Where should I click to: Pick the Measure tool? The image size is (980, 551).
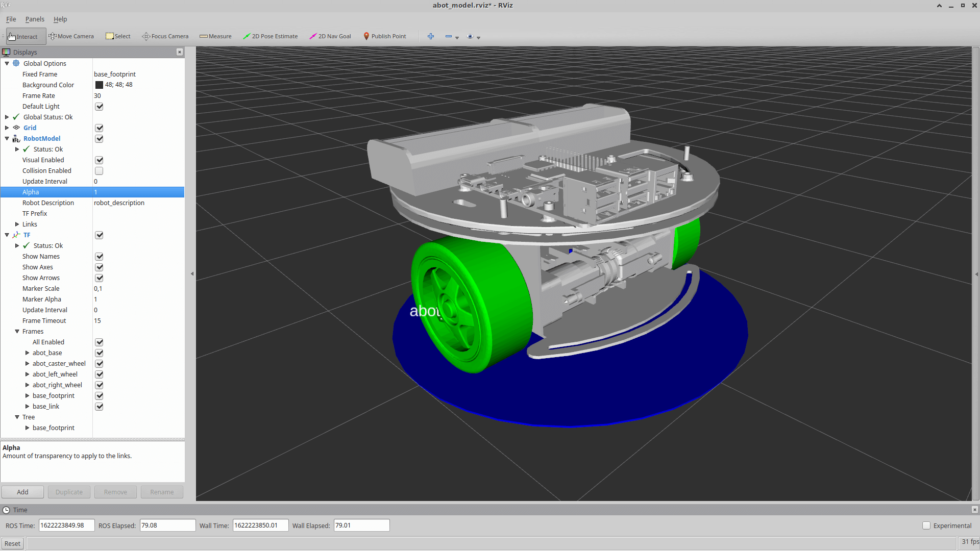[215, 36]
